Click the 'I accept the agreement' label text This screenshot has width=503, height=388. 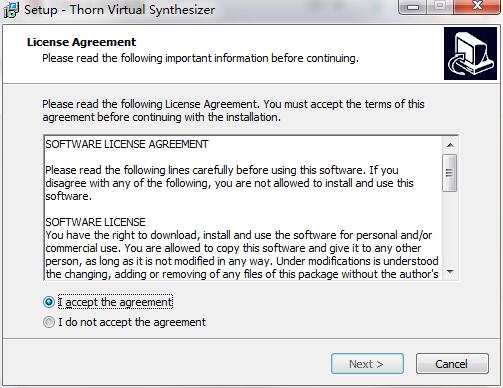[115, 302]
